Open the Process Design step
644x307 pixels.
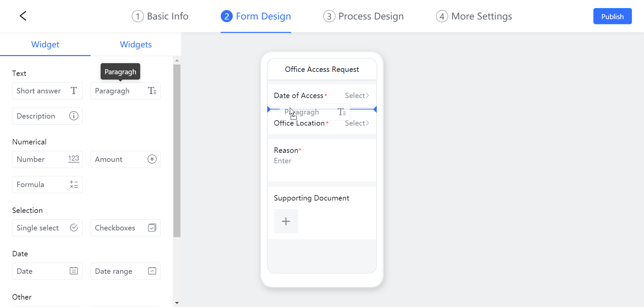(x=363, y=16)
